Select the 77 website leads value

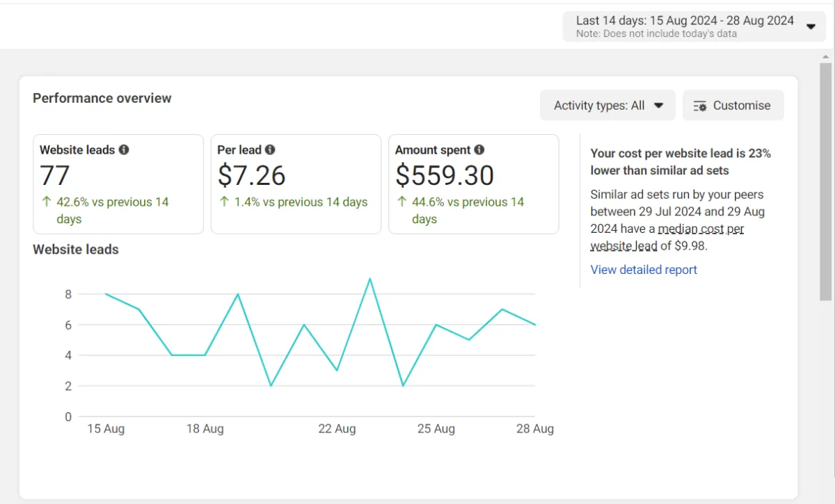point(55,176)
